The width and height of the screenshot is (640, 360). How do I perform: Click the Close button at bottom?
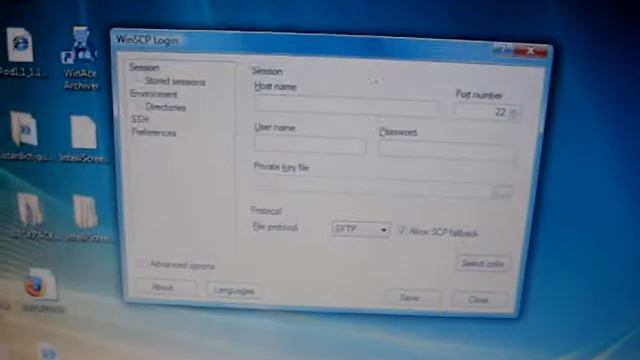[x=478, y=300]
